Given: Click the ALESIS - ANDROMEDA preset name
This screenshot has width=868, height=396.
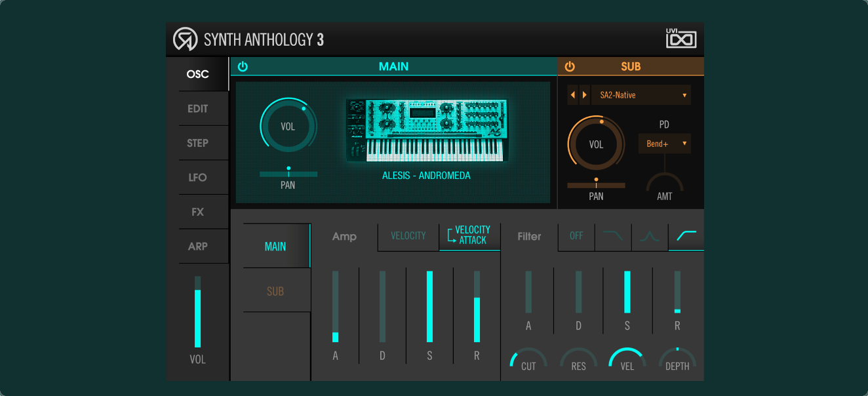Looking at the screenshot, I should coord(427,176).
